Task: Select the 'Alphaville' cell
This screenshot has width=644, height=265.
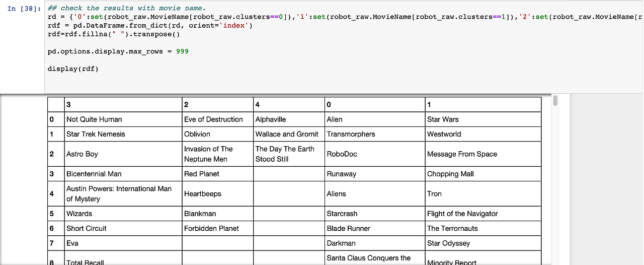Action: (x=289, y=119)
